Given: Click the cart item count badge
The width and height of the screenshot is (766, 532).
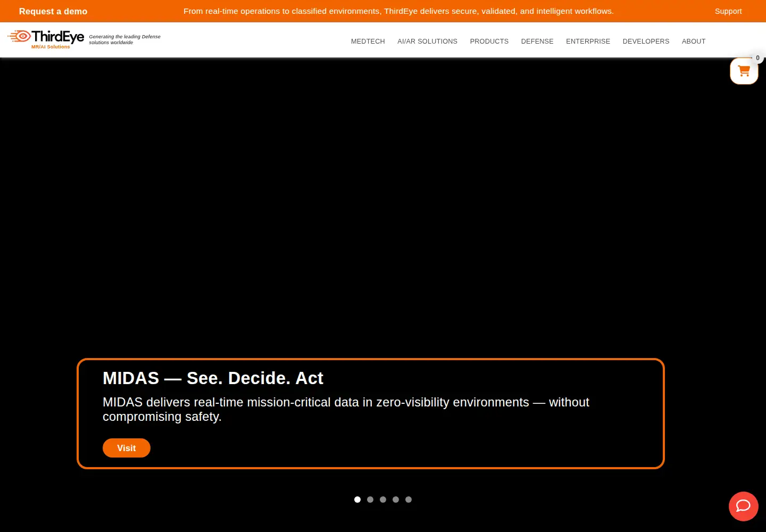Looking at the screenshot, I should point(757,58).
